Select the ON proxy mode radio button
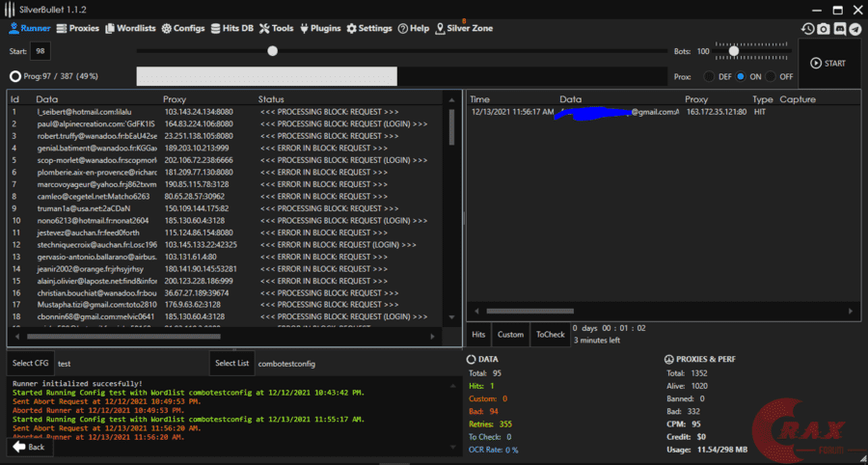This screenshot has width=868, height=465. coord(741,76)
